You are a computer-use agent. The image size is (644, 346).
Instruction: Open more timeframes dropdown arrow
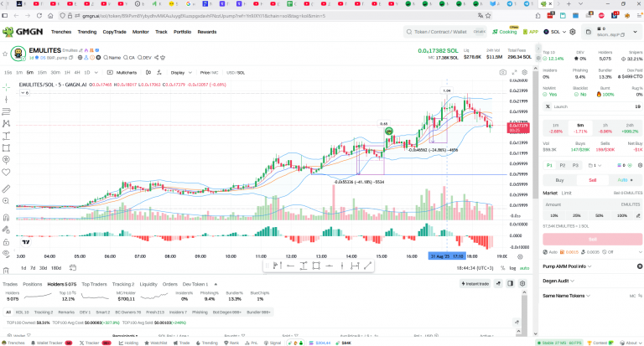point(96,73)
